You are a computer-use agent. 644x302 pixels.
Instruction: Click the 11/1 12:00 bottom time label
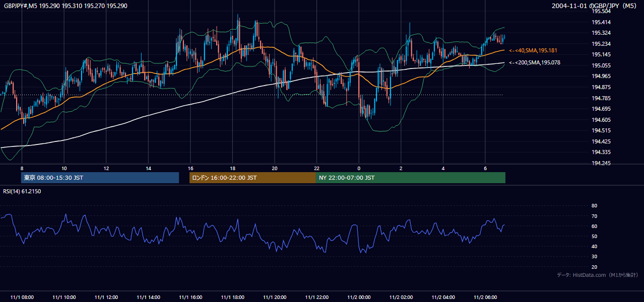106,297
